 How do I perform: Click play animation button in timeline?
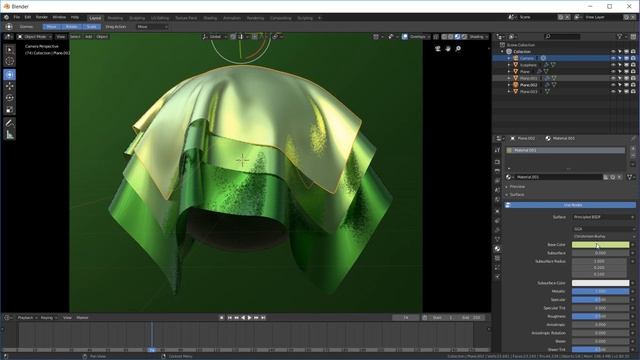(x=250, y=318)
